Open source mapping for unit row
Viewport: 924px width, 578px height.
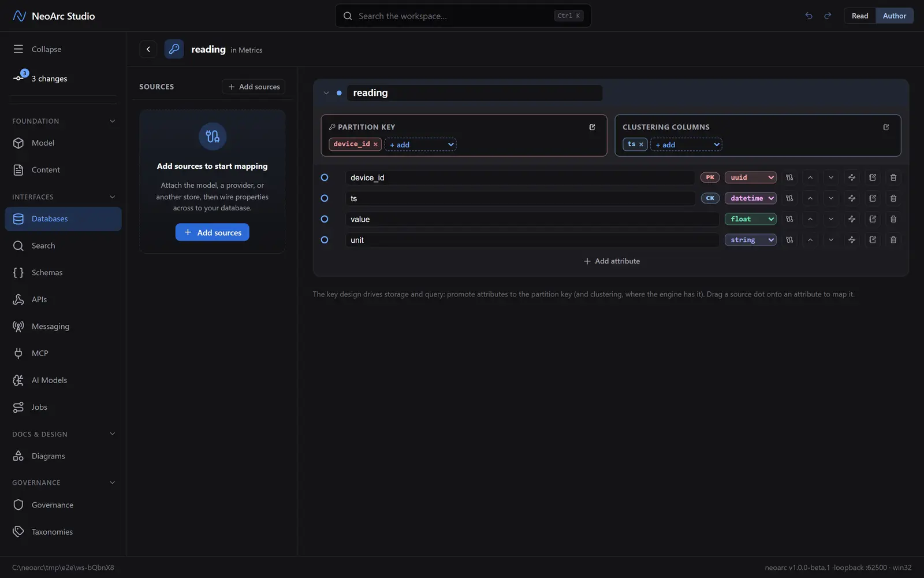click(789, 240)
